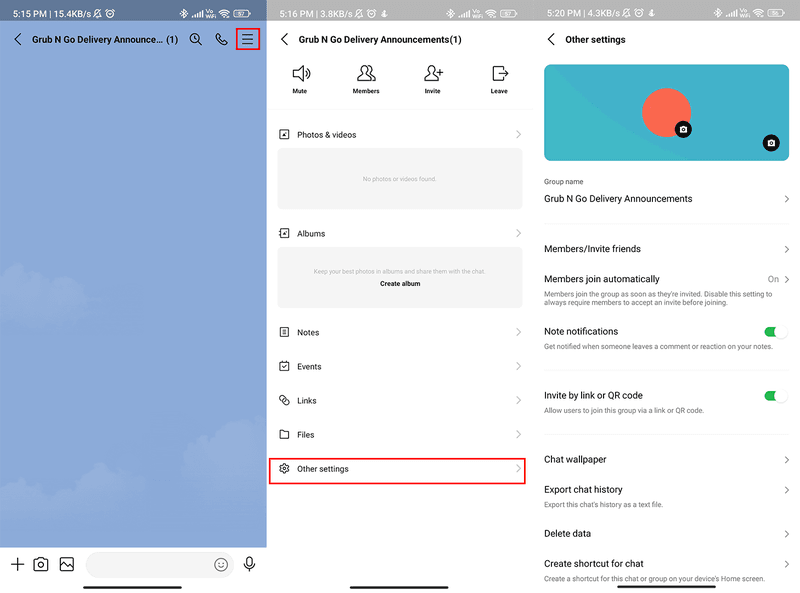Open Members join automatically setting

pos(666,280)
